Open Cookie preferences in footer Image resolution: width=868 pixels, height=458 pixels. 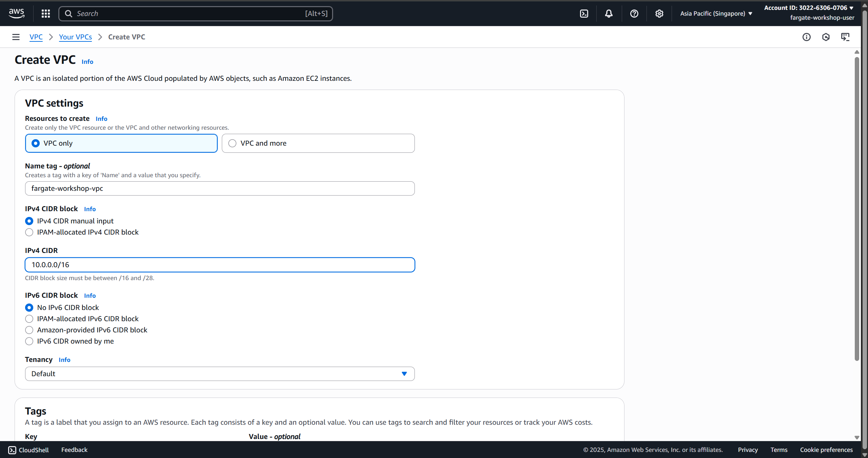pos(826,450)
